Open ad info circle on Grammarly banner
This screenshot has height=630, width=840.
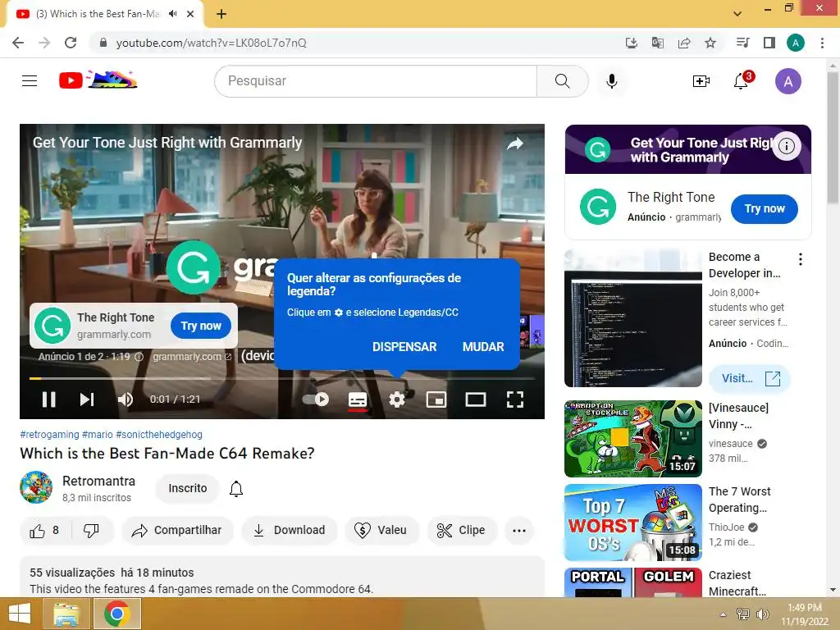[x=787, y=146]
